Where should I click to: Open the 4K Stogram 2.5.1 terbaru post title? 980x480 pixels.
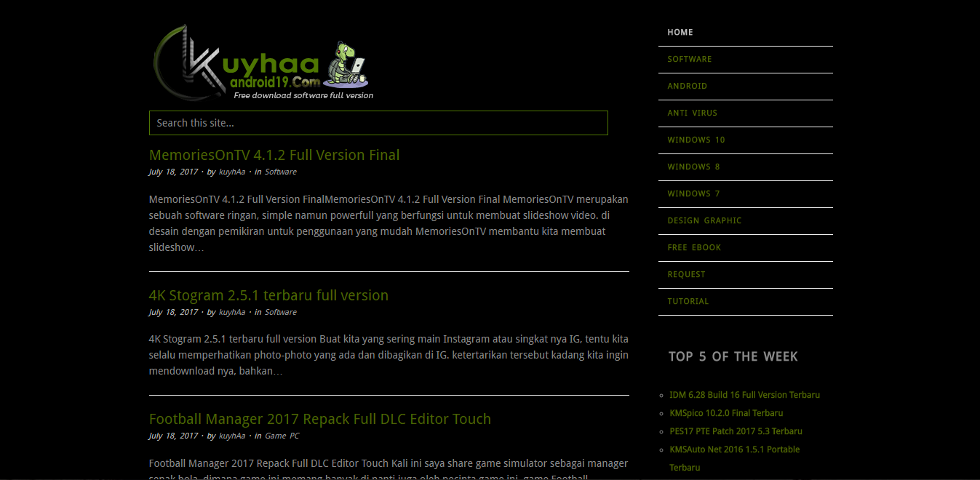coord(268,295)
